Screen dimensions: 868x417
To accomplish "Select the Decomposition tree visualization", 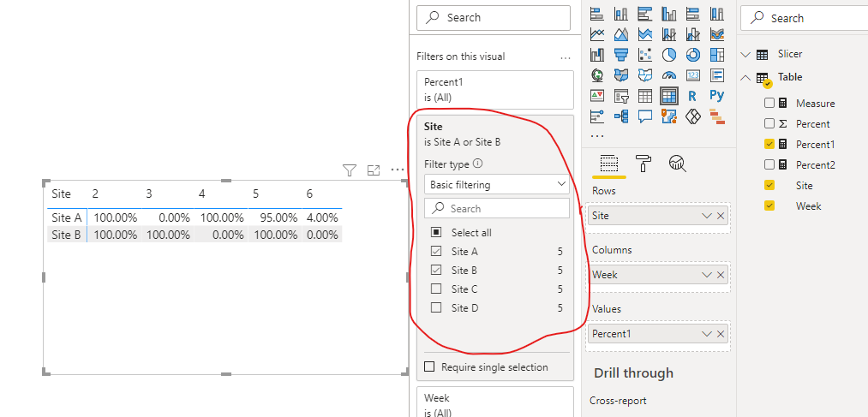I will tap(621, 116).
